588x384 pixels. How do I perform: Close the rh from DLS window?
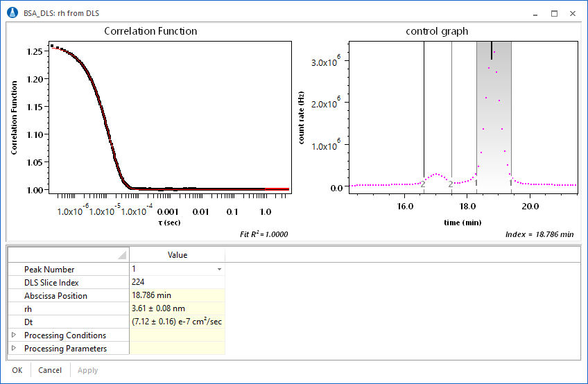pos(573,13)
